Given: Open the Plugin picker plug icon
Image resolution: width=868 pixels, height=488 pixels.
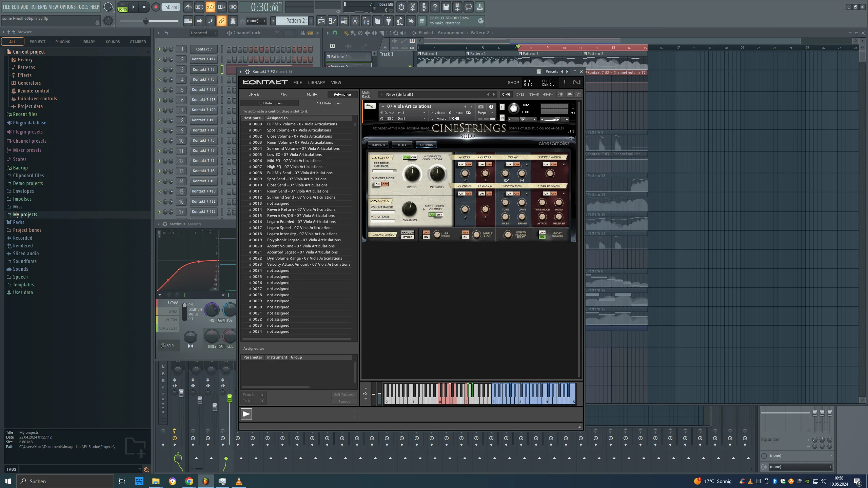Looking at the screenshot, I should tap(389, 21).
